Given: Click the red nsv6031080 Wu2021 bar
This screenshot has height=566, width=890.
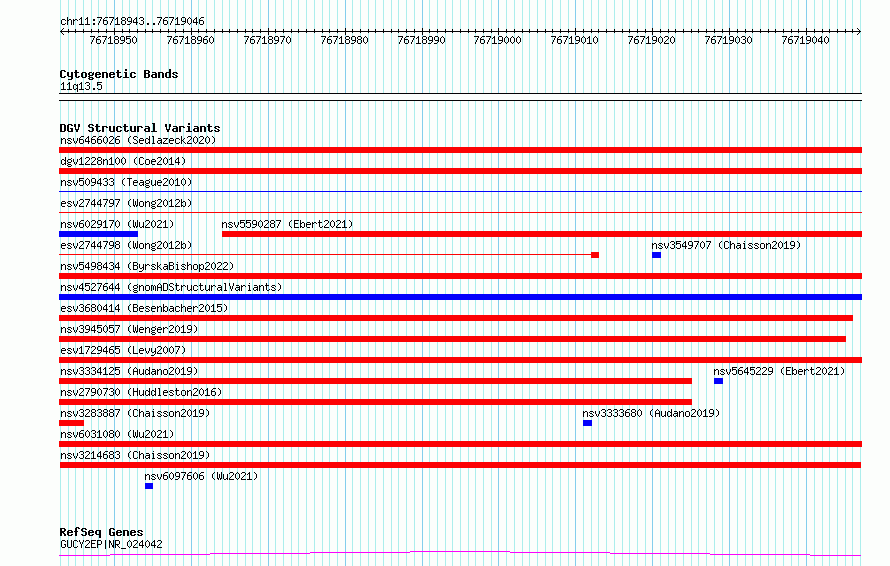Looking at the screenshot, I should [x=460, y=444].
